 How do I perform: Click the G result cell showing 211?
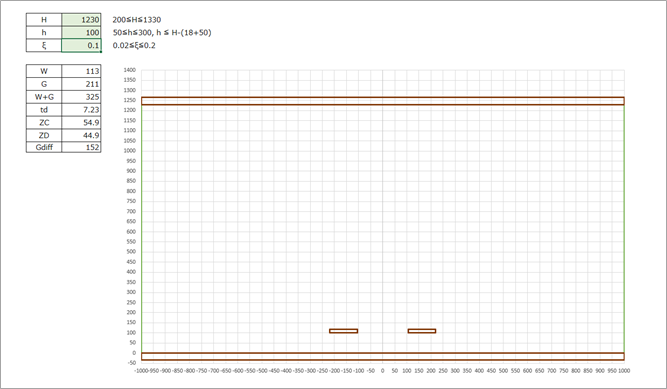pyautogui.click(x=81, y=84)
